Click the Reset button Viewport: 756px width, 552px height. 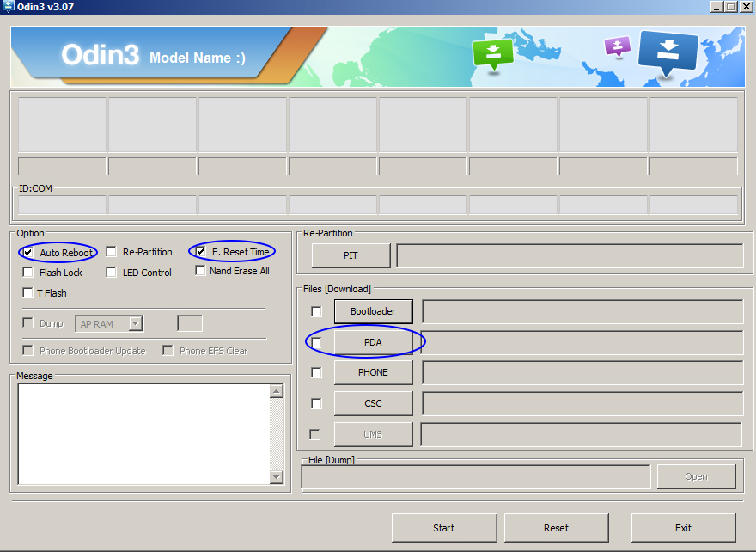point(557,528)
